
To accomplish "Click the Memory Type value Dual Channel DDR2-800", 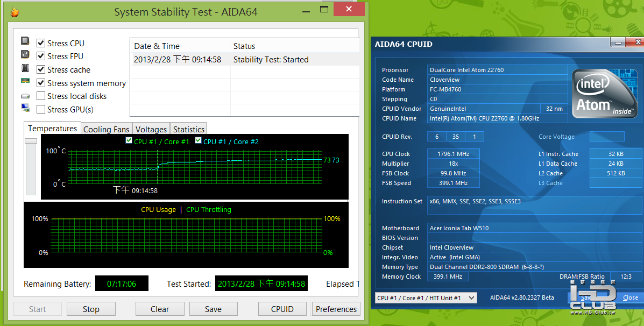I will [x=534, y=267].
